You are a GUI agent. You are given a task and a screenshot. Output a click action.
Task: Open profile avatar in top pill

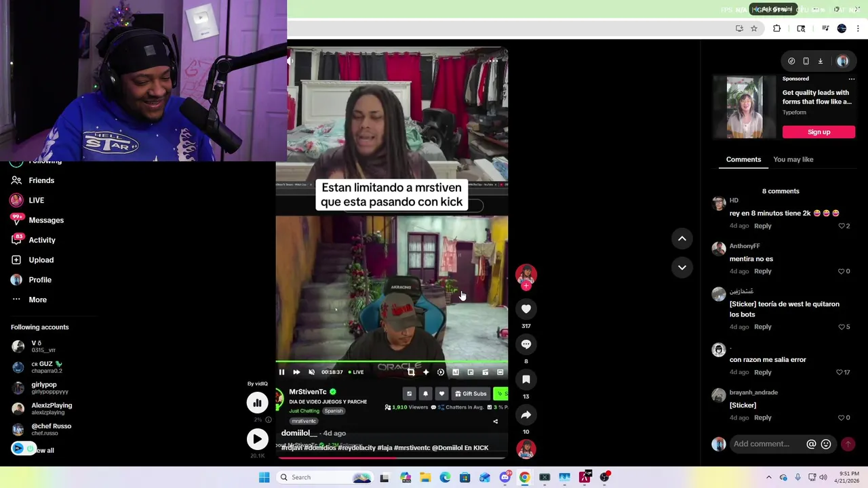tap(843, 61)
